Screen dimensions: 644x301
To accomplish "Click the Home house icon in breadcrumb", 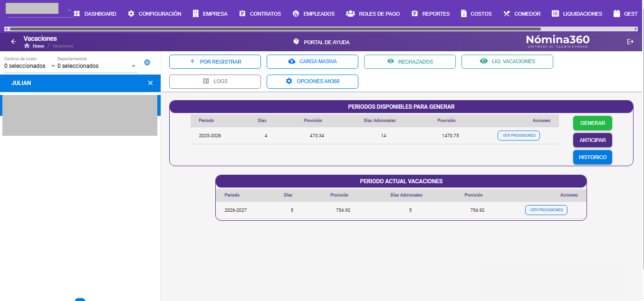I will [x=27, y=46].
